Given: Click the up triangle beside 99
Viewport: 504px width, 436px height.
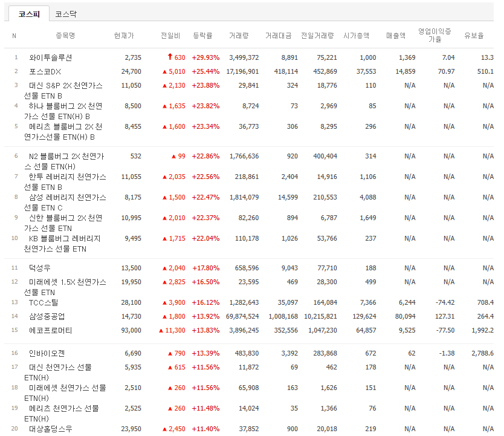Looking at the screenshot, I should click(x=173, y=156).
